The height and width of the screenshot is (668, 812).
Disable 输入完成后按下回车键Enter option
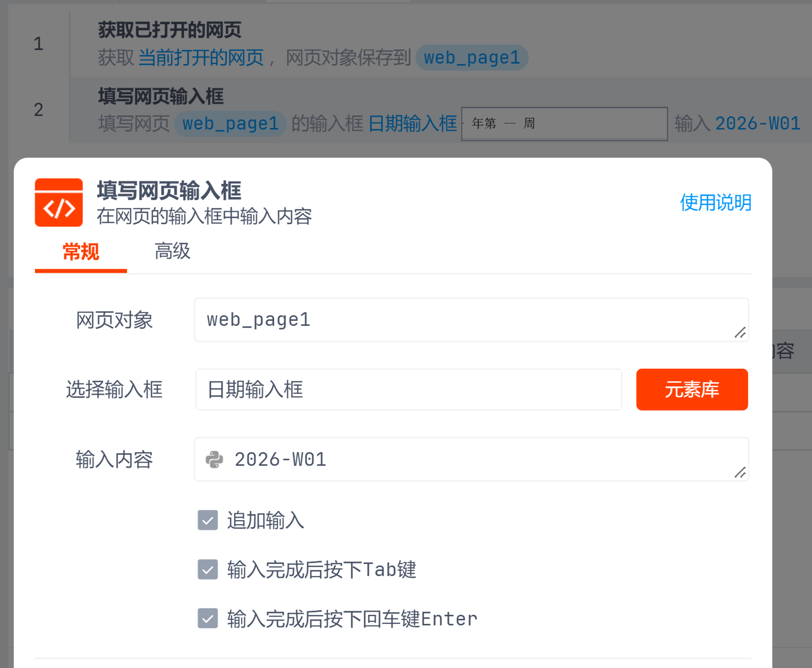tap(208, 618)
